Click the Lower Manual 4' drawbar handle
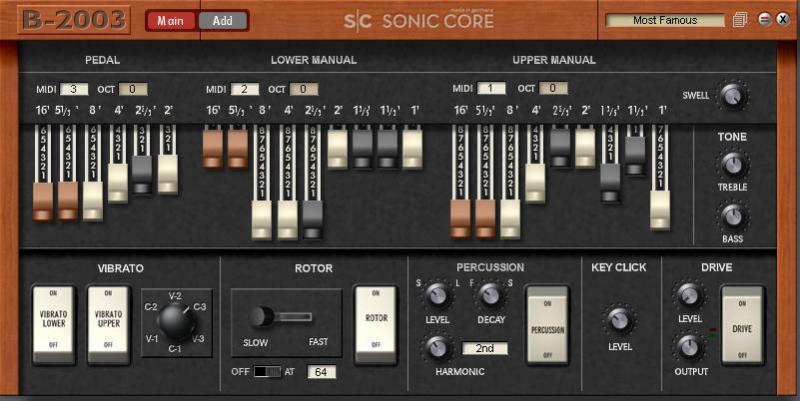Image resolution: width=800 pixels, height=401 pixels. click(x=287, y=220)
